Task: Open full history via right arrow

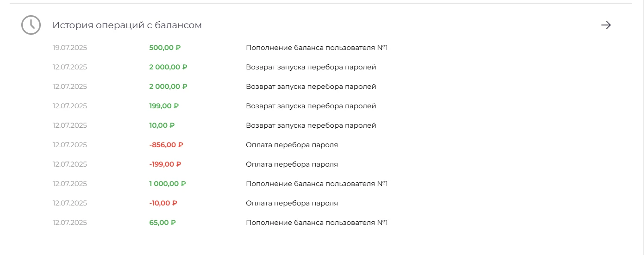Action: click(606, 25)
